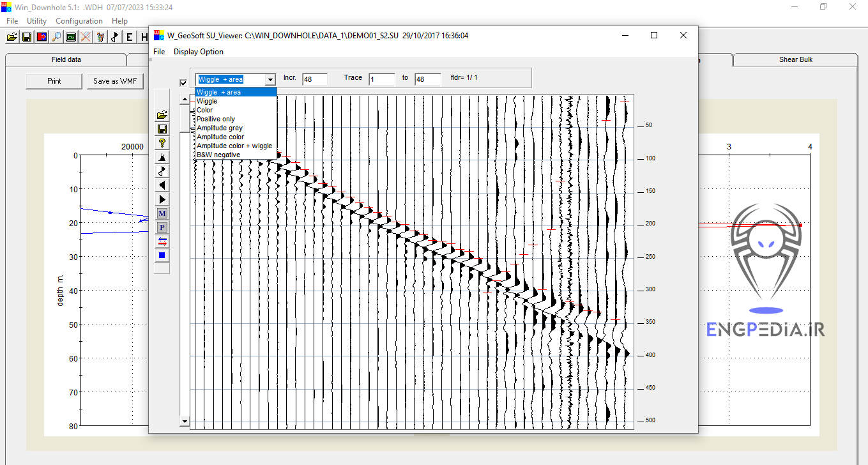Click the P button in viewer sidebar

click(x=162, y=227)
